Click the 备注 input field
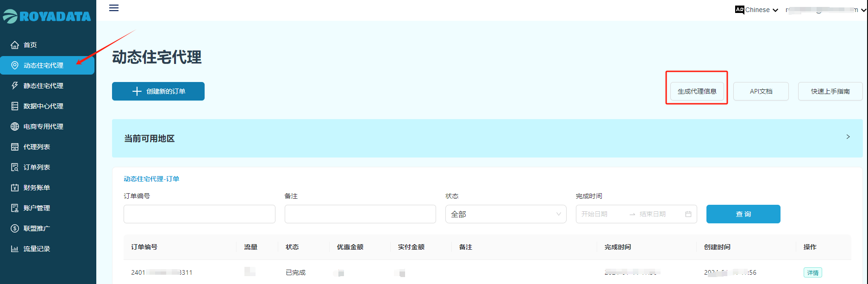This screenshot has height=284, width=868. point(360,214)
